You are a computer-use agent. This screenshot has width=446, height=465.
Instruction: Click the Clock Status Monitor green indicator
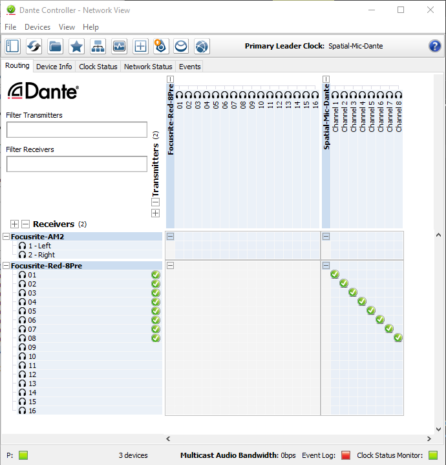[433, 455]
